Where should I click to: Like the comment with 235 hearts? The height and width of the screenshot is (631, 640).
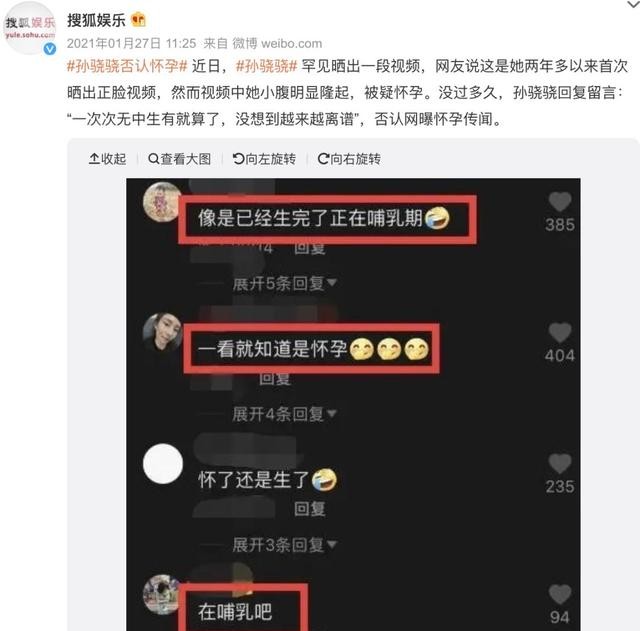click(x=560, y=464)
